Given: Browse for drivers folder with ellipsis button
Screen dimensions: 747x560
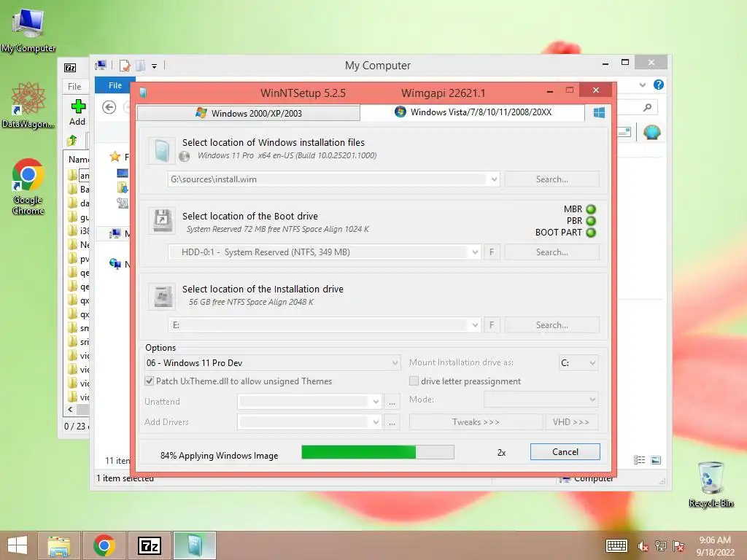Looking at the screenshot, I should pos(392,422).
